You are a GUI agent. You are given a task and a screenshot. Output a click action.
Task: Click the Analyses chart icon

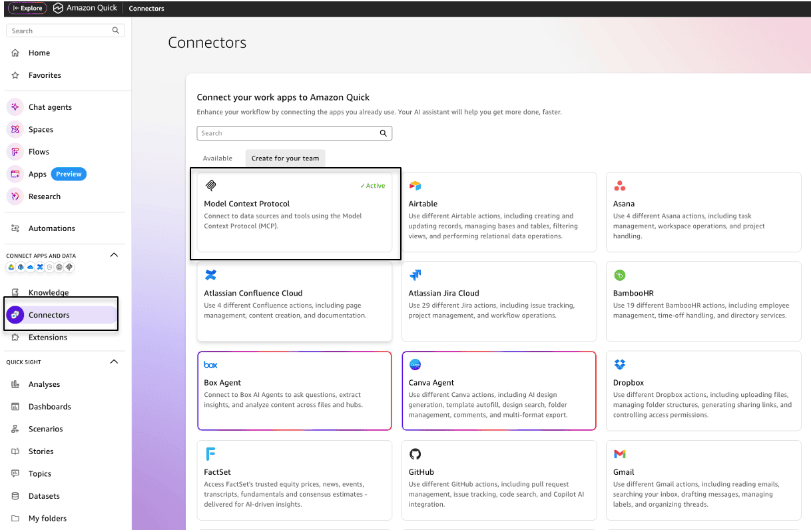(15, 384)
